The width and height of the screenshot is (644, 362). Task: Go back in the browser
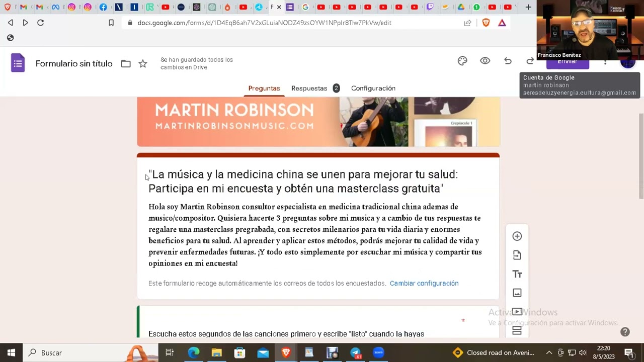pos(10,23)
